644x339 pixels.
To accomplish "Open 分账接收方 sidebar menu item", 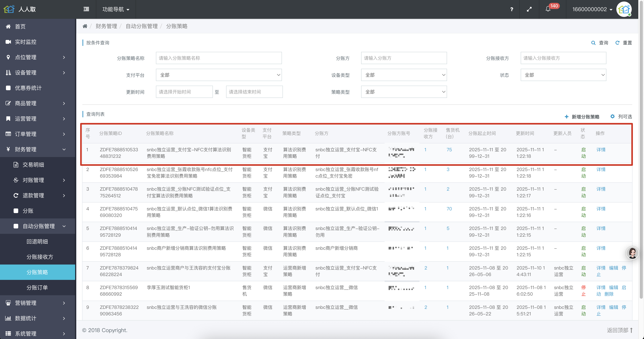I will (x=40, y=257).
